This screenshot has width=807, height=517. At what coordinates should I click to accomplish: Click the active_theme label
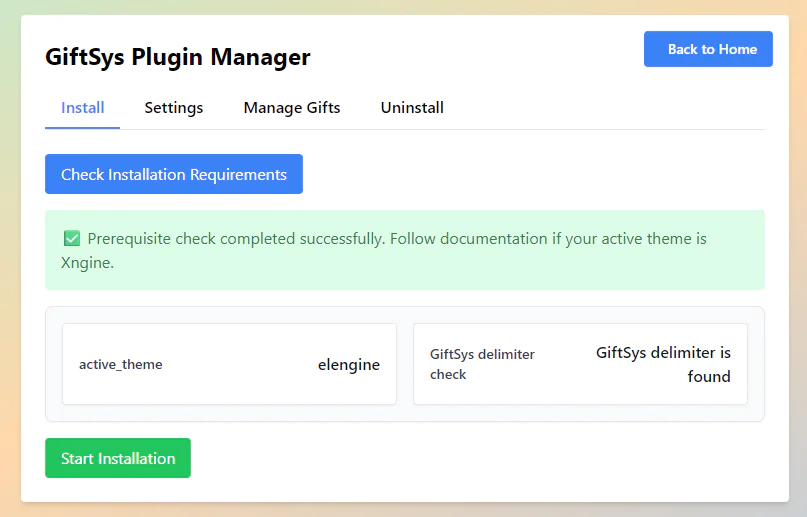point(120,364)
